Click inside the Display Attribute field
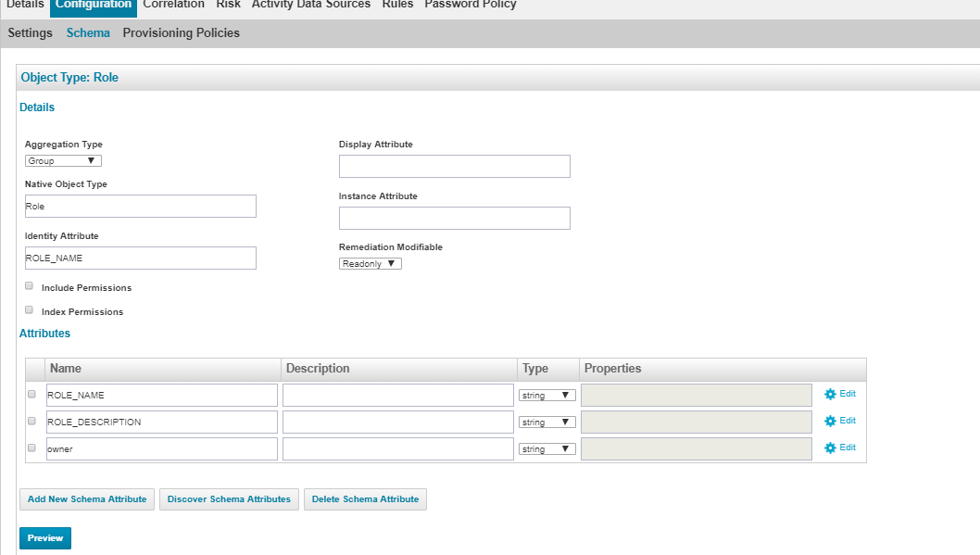This screenshot has height=555, width=980. pyautogui.click(x=454, y=166)
